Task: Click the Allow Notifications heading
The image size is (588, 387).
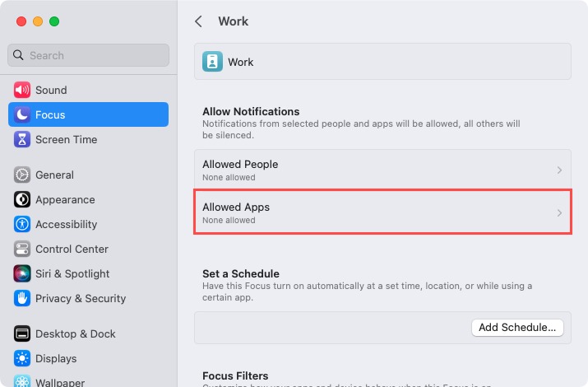Action: [251, 111]
